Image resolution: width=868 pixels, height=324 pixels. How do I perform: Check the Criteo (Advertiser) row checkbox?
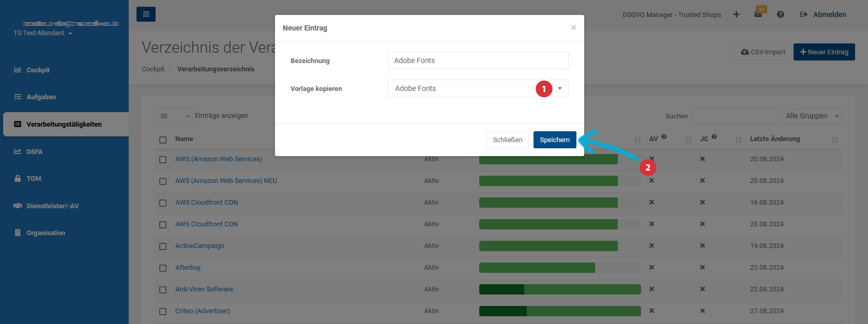coord(163,312)
